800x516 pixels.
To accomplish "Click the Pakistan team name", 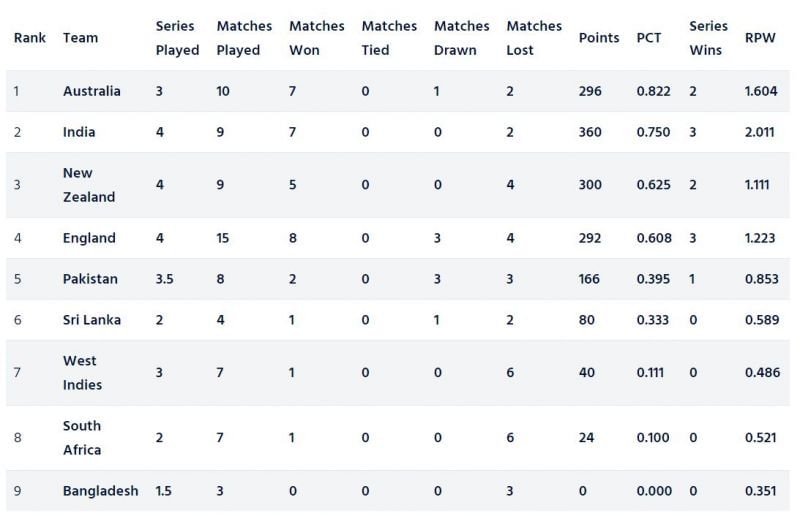I will 90,279.
